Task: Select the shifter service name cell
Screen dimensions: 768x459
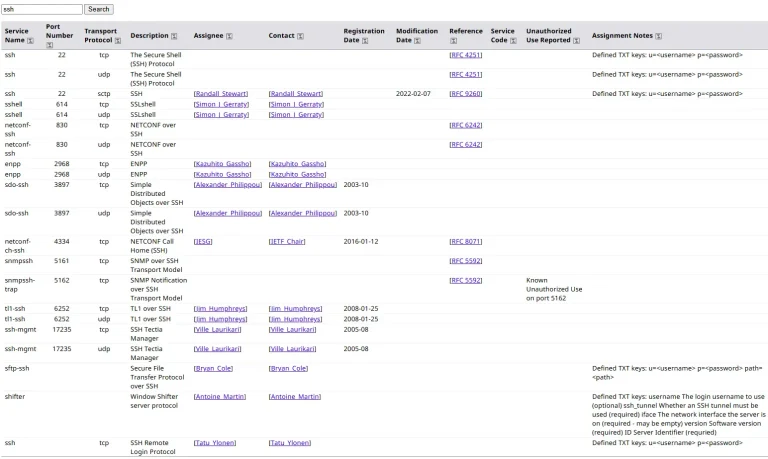Action: point(15,397)
